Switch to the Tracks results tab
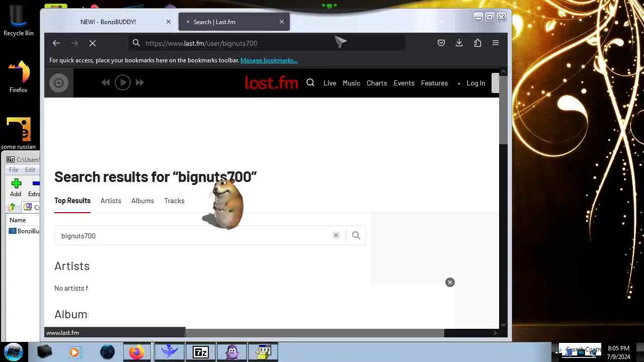 (174, 201)
